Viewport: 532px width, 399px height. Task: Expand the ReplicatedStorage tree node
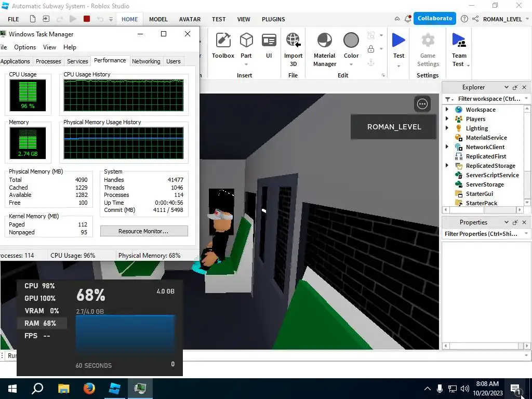[x=447, y=165]
